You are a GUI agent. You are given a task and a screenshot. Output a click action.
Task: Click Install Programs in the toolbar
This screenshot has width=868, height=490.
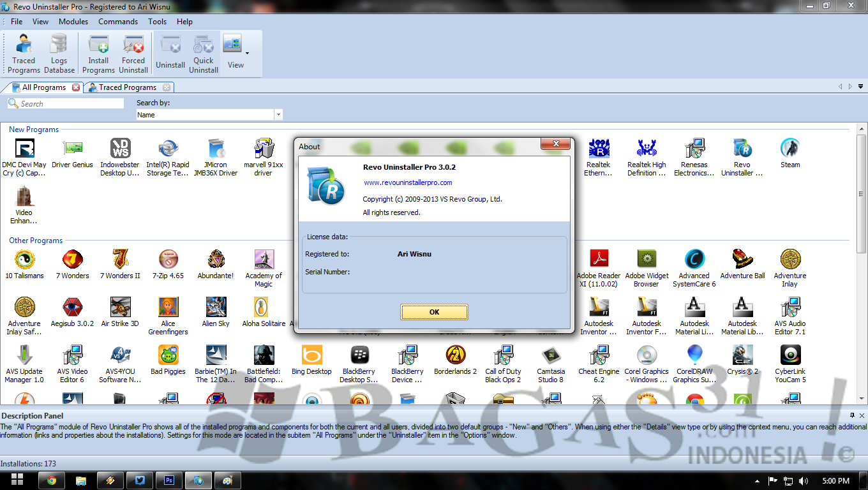tap(98, 54)
